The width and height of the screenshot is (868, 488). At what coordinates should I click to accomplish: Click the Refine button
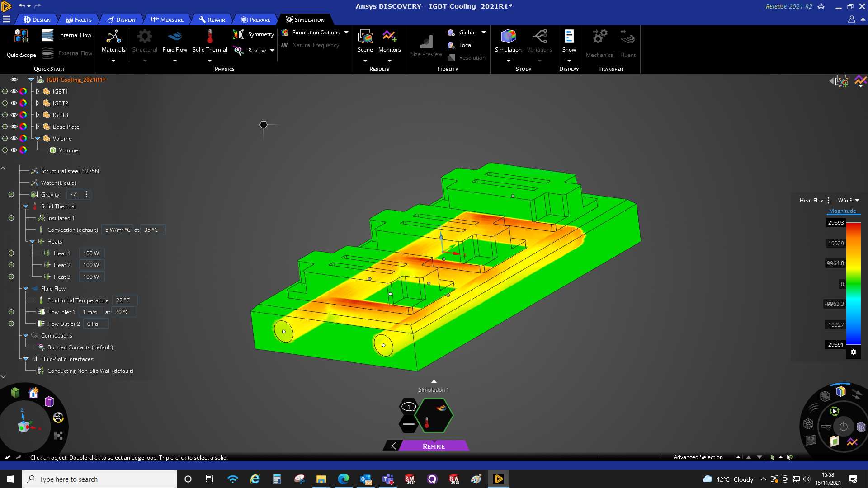point(434,446)
